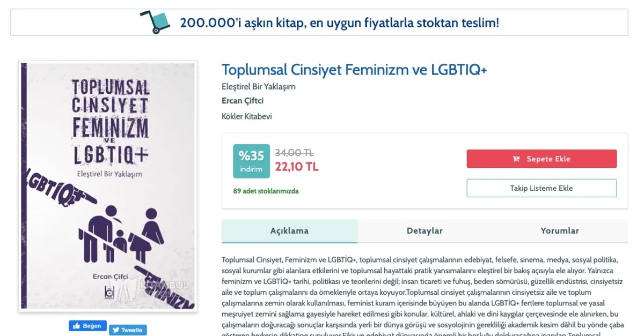Open the Açıklama tab
The image size is (644, 336).
click(x=289, y=231)
